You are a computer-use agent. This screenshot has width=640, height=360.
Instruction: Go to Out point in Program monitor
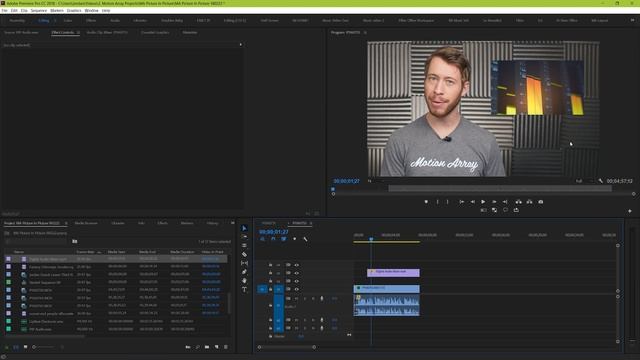coord(505,202)
